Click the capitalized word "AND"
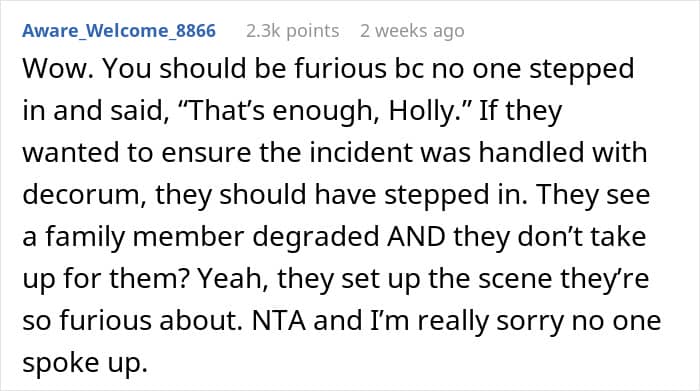This screenshot has width=700, height=391. 416,236
